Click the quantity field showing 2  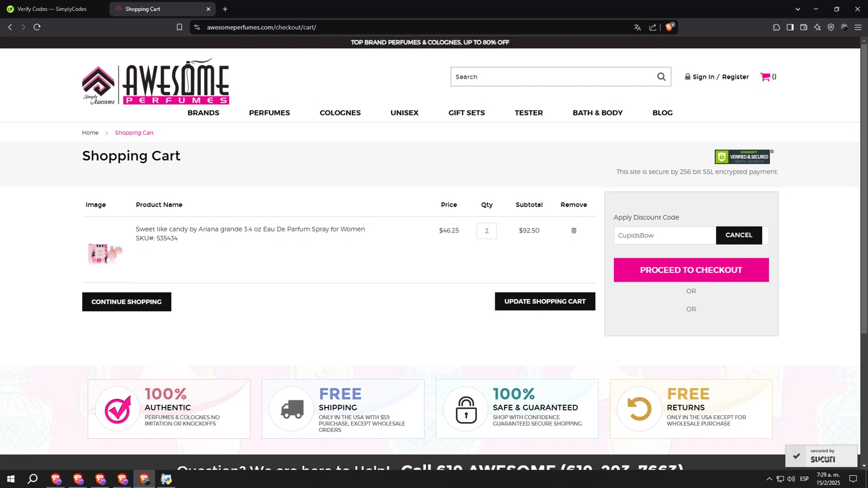pos(487,231)
